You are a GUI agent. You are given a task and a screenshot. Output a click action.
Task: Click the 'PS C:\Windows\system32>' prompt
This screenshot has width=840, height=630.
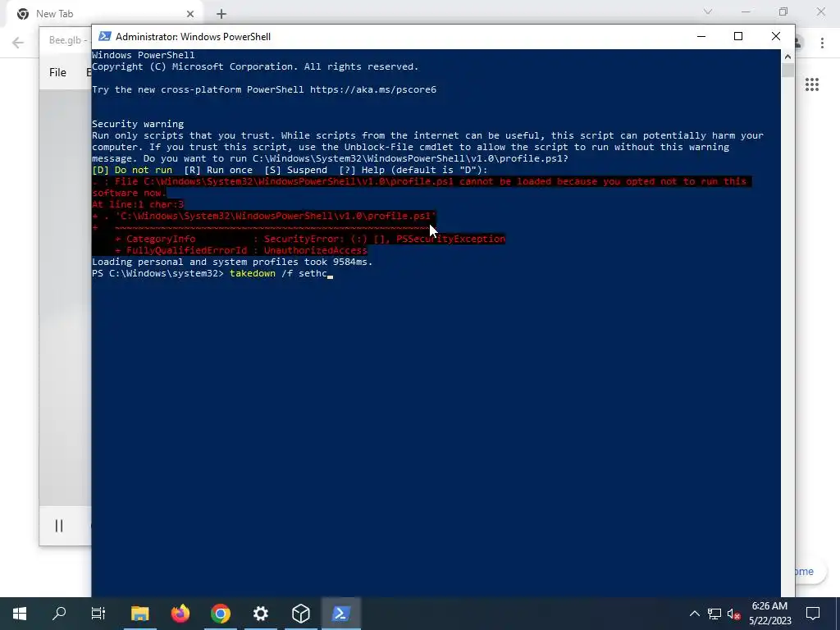(x=157, y=274)
